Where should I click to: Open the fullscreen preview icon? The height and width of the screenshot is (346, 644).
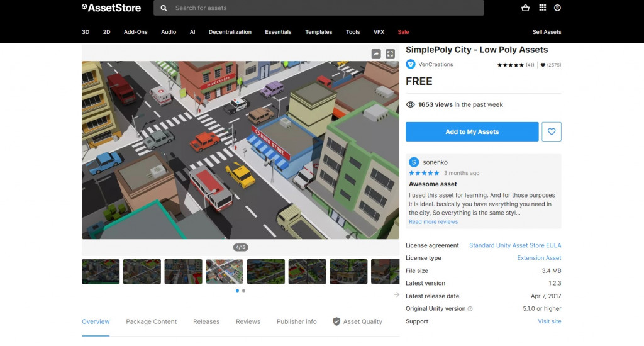(x=390, y=54)
